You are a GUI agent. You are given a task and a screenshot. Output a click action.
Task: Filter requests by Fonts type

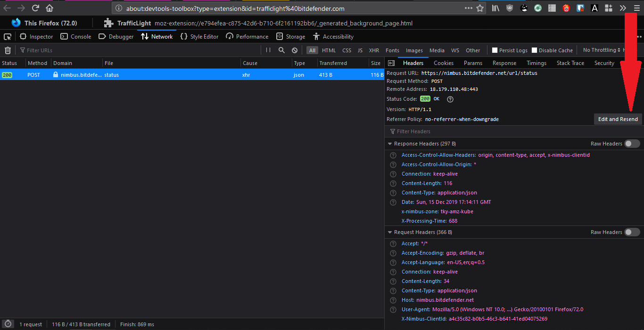click(392, 50)
